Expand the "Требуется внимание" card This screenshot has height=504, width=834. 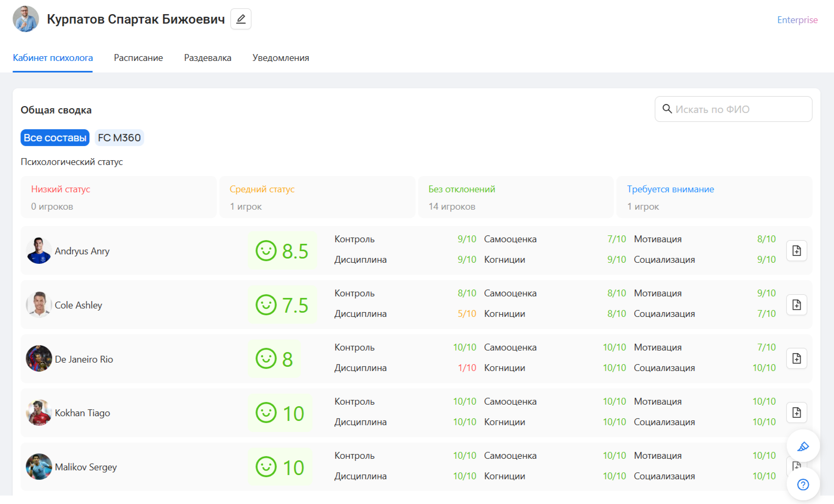pyautogui.click(x=714, y=197)
